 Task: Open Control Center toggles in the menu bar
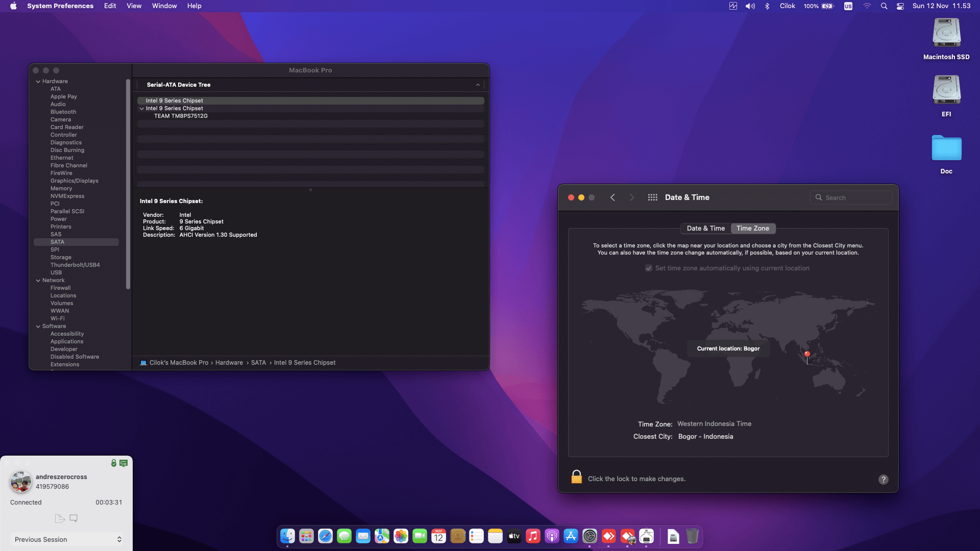click(900, 6)
